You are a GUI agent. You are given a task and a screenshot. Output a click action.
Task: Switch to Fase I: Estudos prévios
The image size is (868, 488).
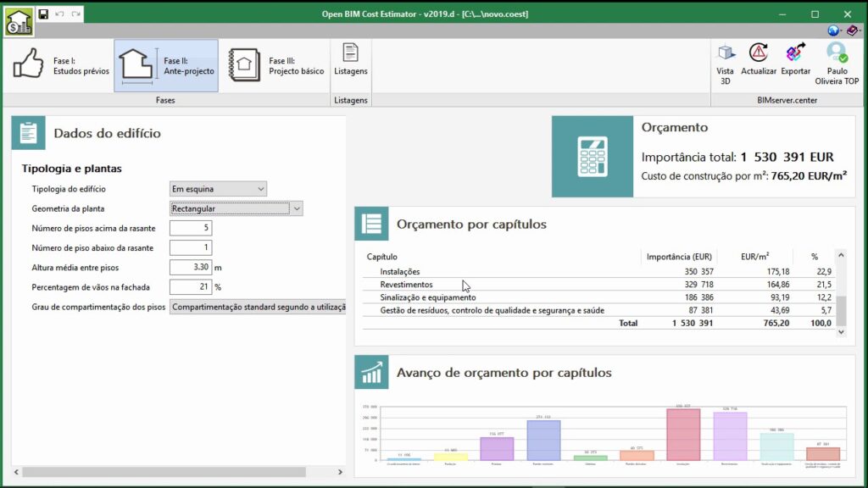click(61, 66)
